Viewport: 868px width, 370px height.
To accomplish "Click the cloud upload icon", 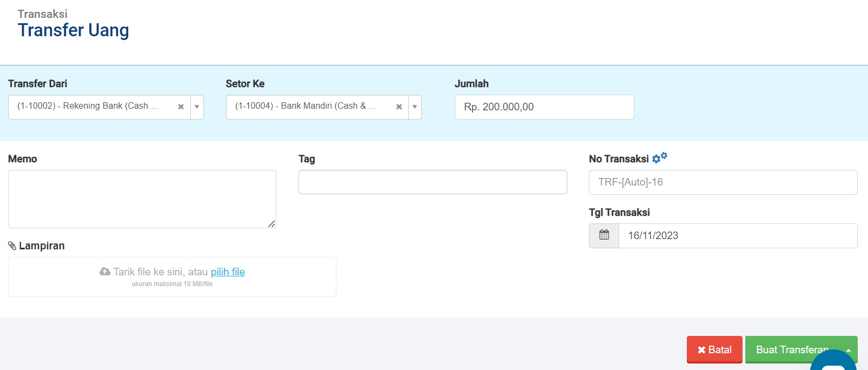I will pyautogui.click(x=105, y=272).
